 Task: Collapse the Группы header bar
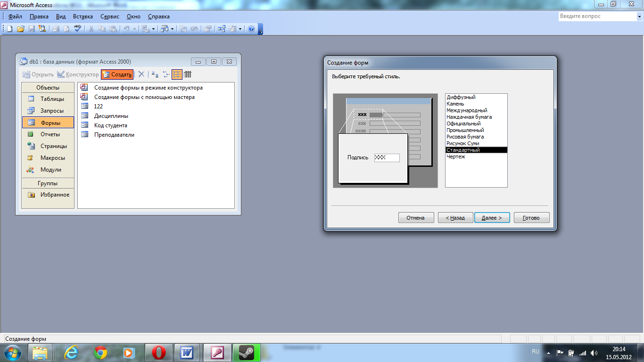click(x=48, y=183)
